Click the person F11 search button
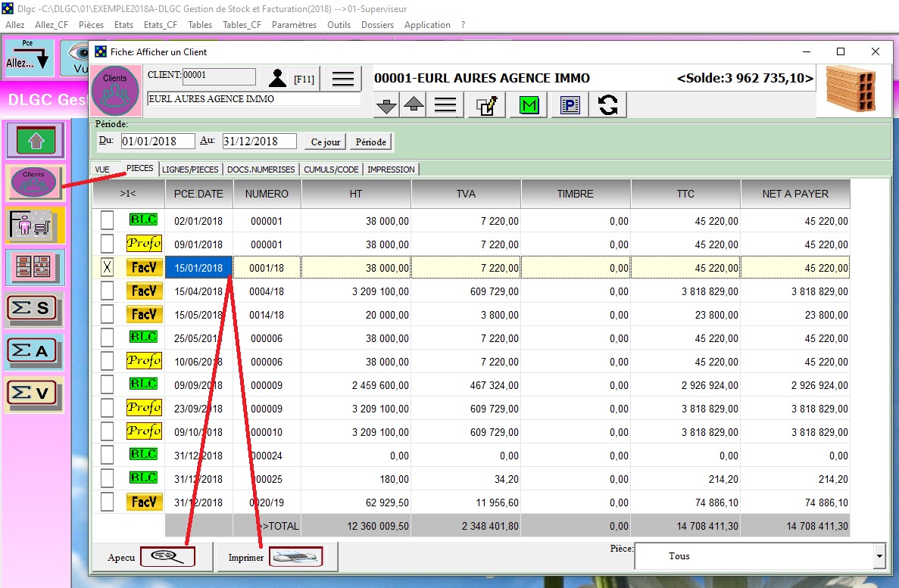 click(x=292, y=79)
